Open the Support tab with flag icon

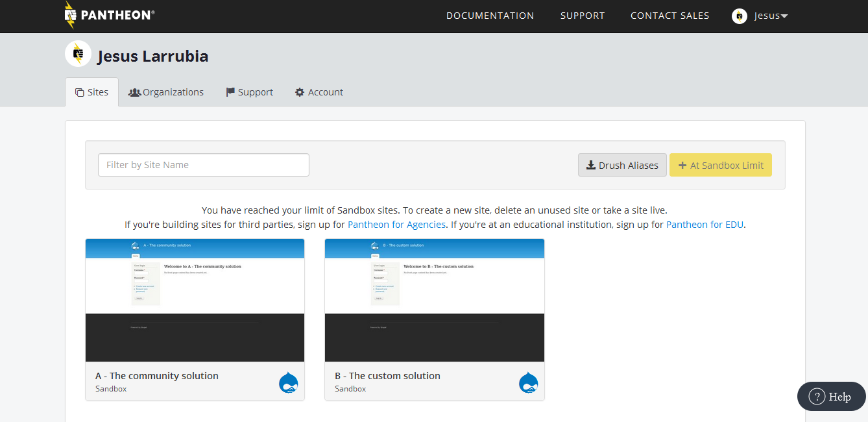(249, 92)
